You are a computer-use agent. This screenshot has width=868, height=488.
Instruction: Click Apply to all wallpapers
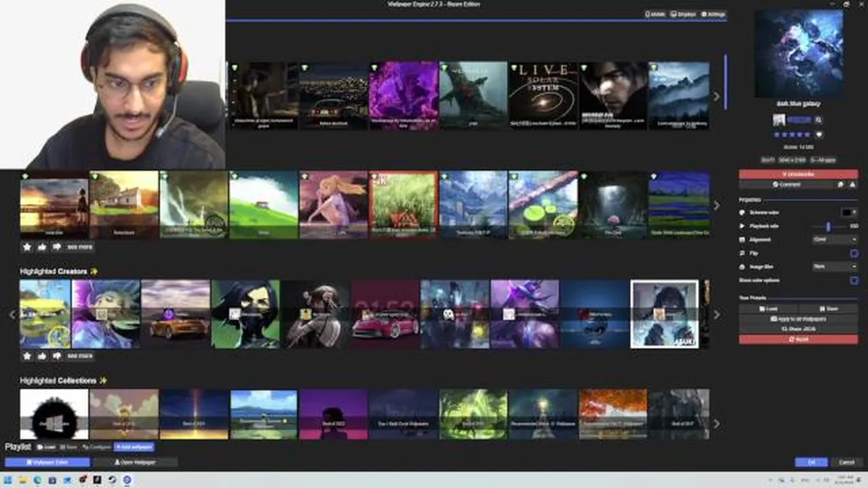[798, 319]
